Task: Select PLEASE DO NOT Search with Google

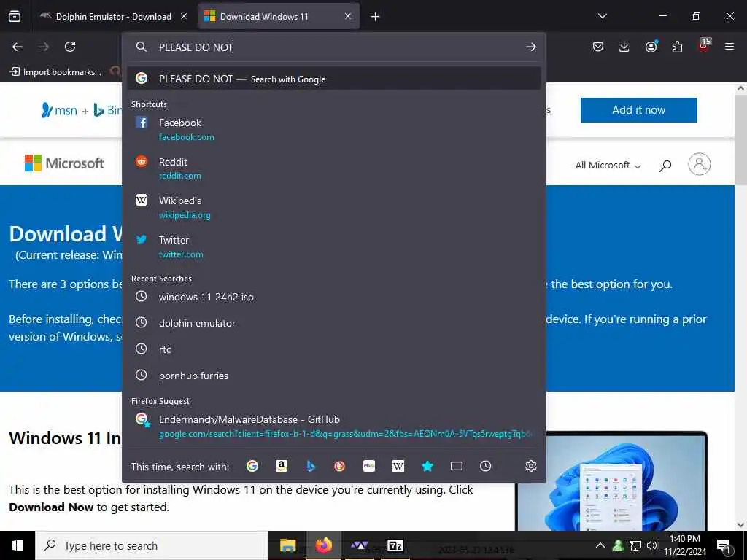Action: (x=334, y=79)
